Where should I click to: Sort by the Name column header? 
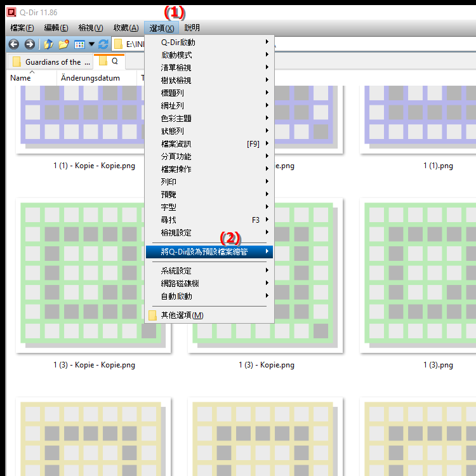[32, 78]
